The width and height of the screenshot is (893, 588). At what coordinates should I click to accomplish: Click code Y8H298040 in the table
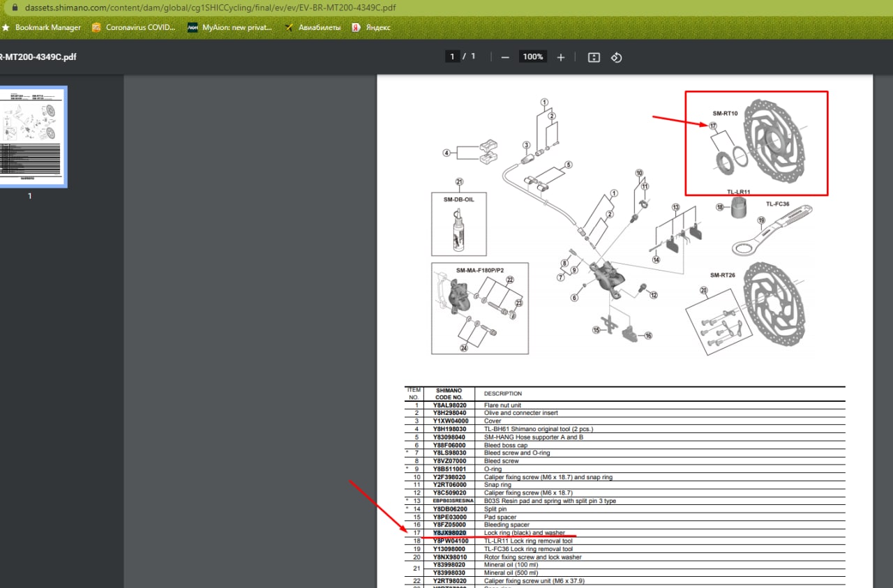tap(449, 413)
